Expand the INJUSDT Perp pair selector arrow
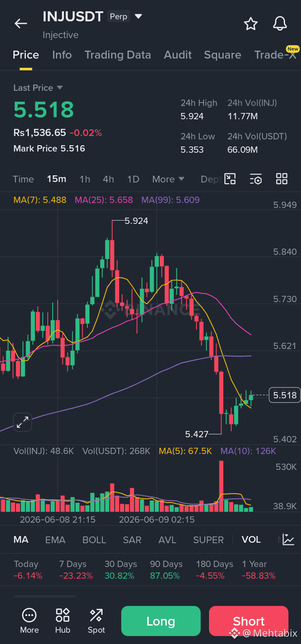This screenshot has width=301, height=644. pos(138,17)
